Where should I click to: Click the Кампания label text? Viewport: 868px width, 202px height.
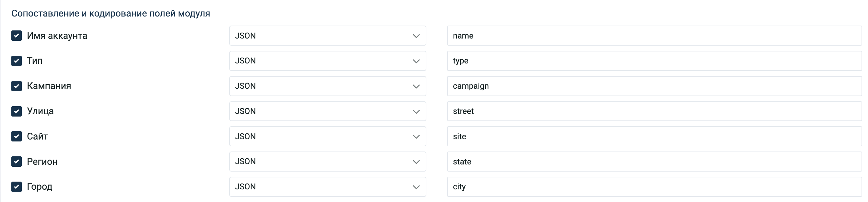[49, 86]
